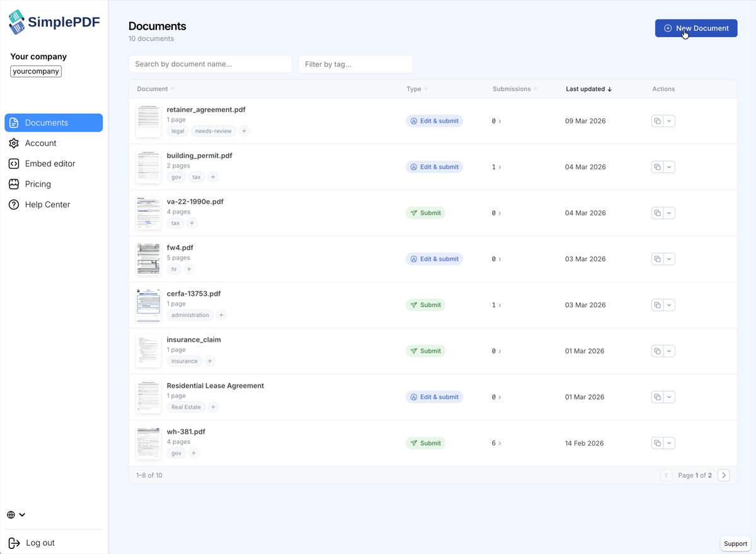Open actions chevron for cerfa-13753.pdf
Screen dimensions: 756x554
(669, 305)
